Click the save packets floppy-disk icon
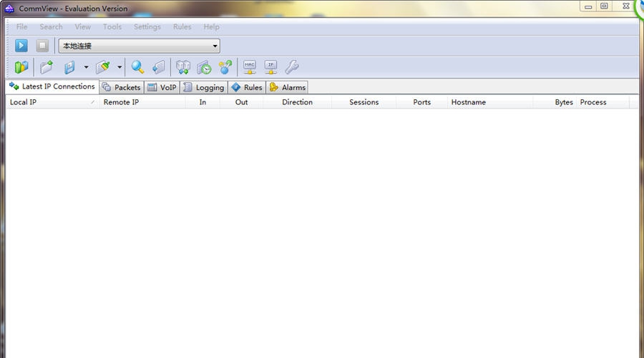This screenshot has width=644, height=358. [69, 67]
